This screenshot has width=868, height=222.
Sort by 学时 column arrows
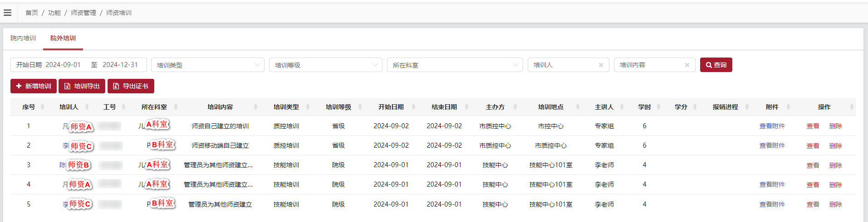pos(658,107)
